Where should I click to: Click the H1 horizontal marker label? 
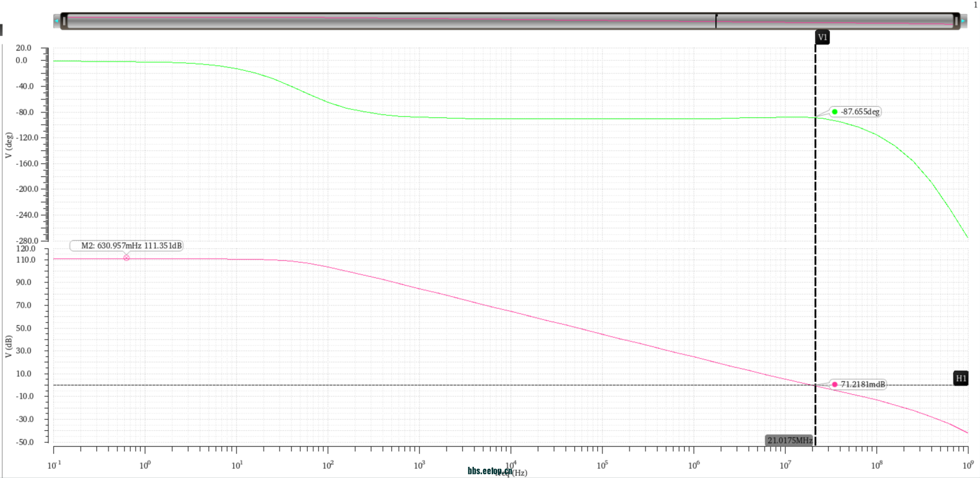tap(961, 378)
